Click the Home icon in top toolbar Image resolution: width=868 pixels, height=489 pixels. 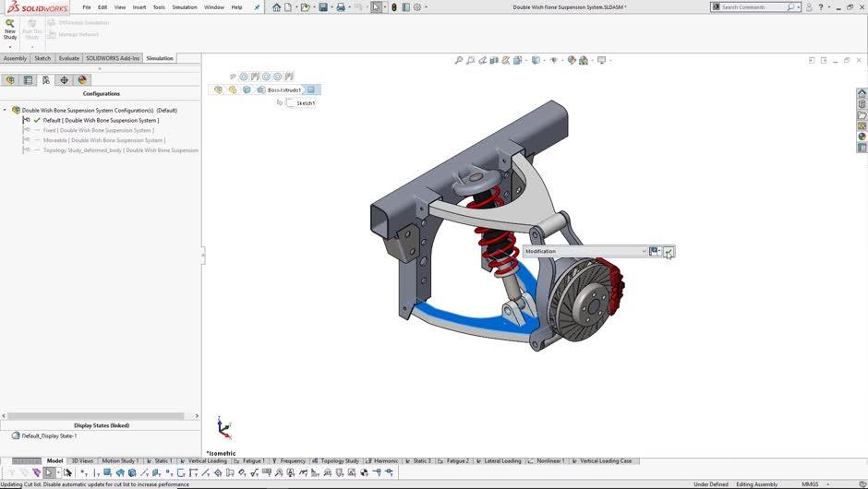point(276,7)
